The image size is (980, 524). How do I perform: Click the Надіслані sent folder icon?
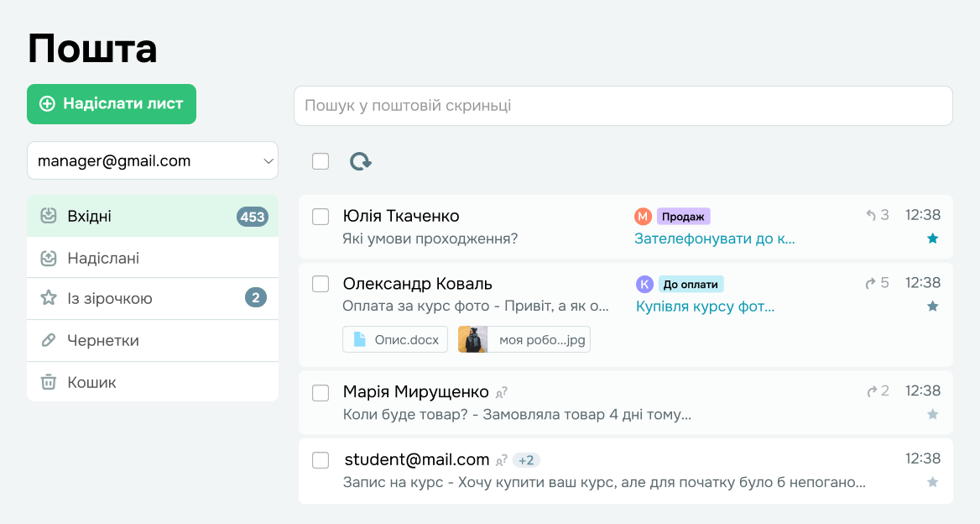point(48,258)
